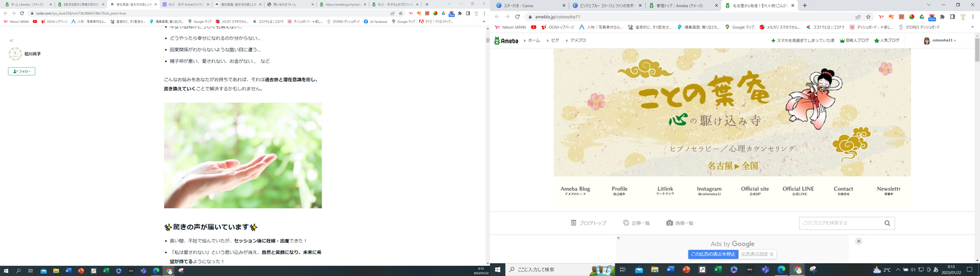Open the ブログトップ link
This screenshot has width=980, height=276.
588,223
